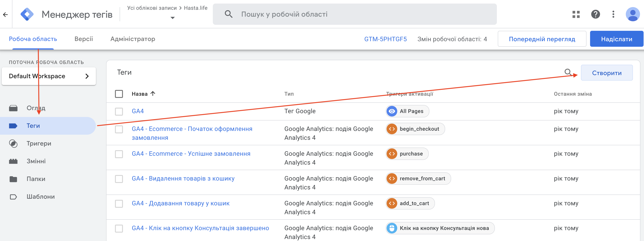This screenshot has width=644, height=241.
Task: Open the user account avatar
Action: 632,14
